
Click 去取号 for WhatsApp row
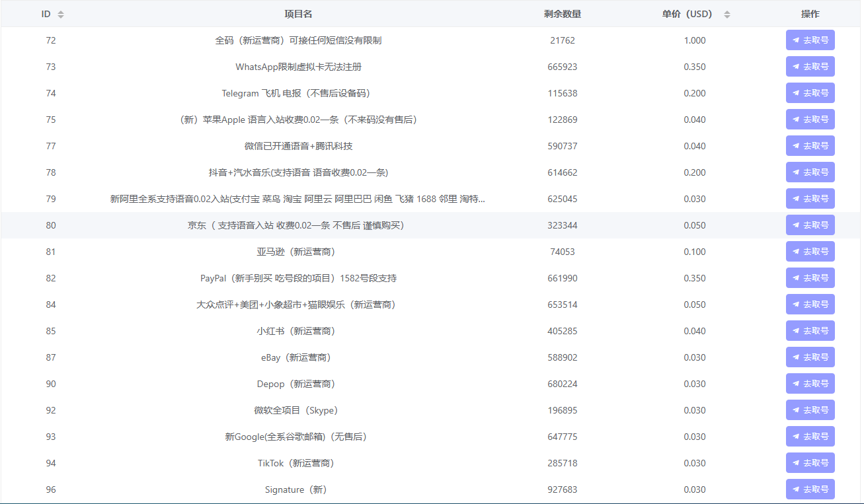(x=810, y=67)
